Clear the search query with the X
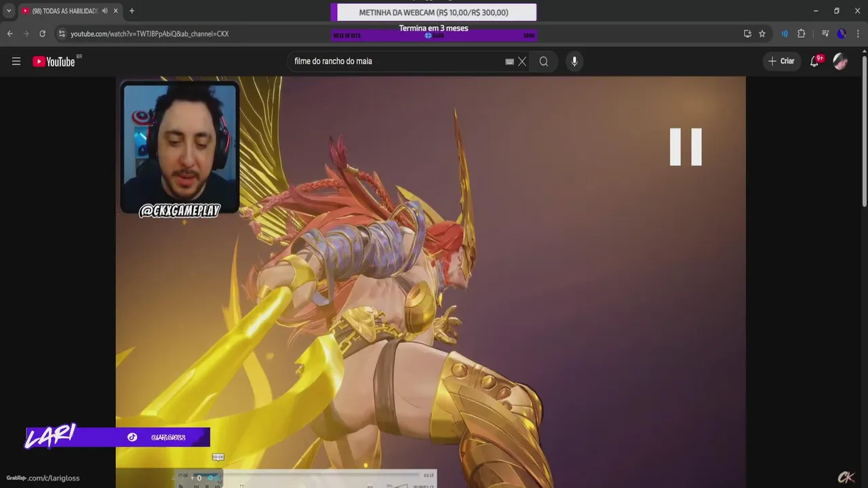The width and height of the screenshot is (868, 488). [x=522, y=62]
